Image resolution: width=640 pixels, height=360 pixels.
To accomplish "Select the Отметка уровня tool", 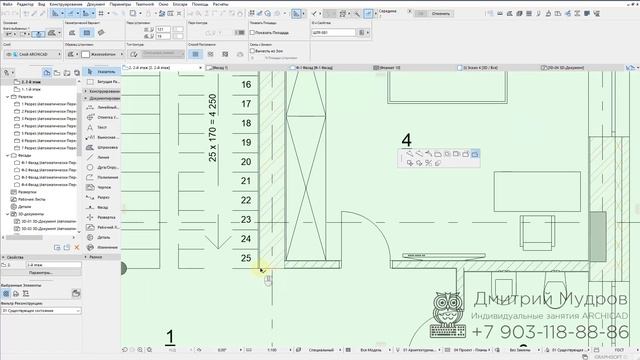I will click(102, 118).
